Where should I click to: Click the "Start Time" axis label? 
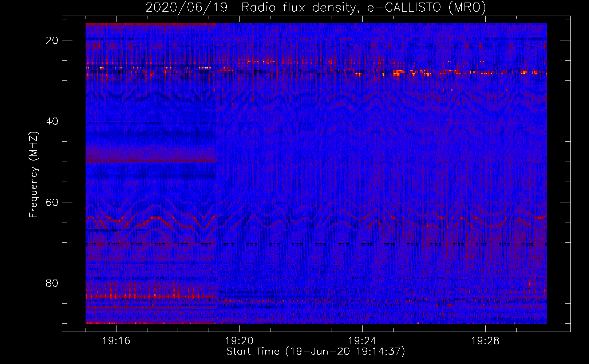[316, 352]
